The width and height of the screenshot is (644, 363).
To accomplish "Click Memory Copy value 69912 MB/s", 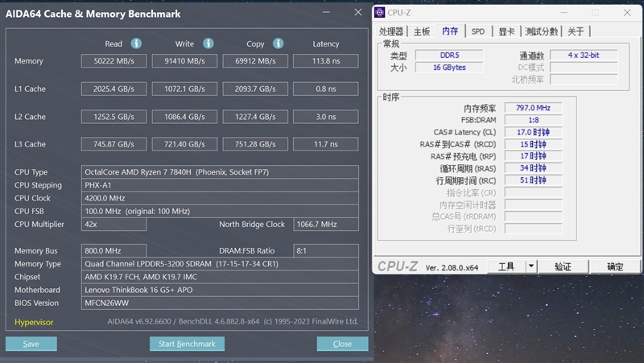I will pos(255,61).
